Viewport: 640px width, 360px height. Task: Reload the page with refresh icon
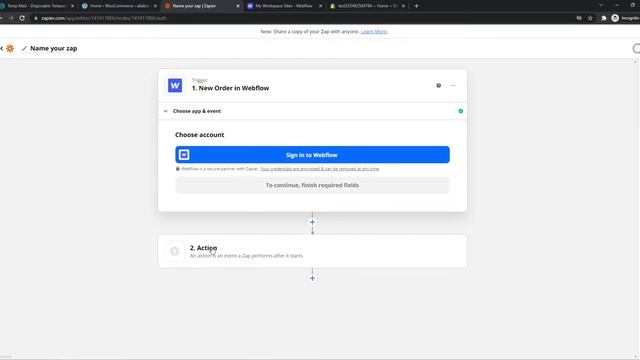click(x=22, y=18)
